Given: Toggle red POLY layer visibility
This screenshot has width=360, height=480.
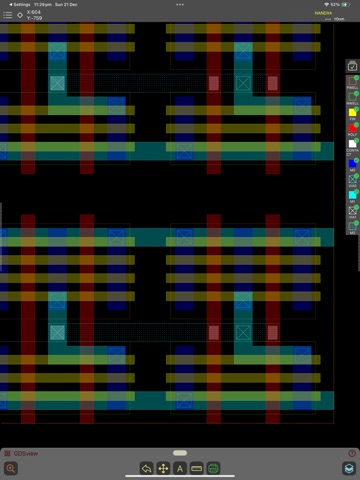Looking at the screenshot, I should pos(352,129).
